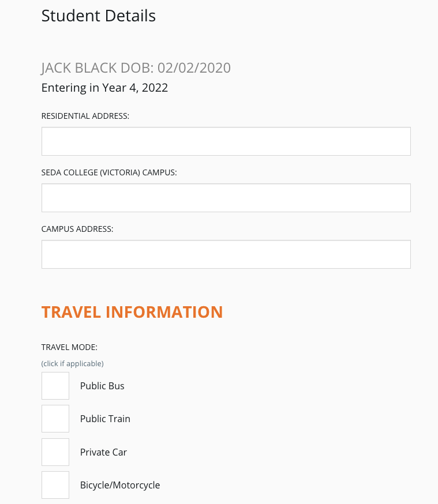This screenshot has height=504, width=438.
Task: Click the "RESIDENTIAL ADDRESS:" field label
Action: 85,116
